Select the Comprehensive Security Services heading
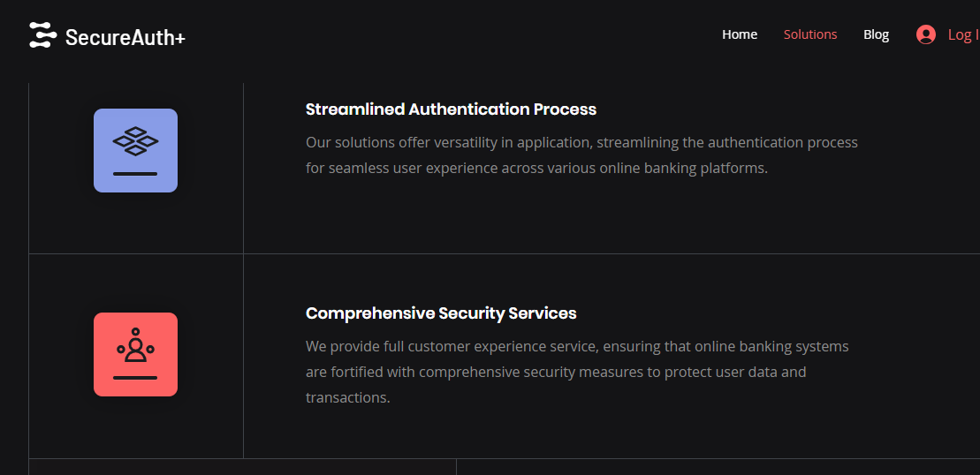The width and height of the screenshot is (980, 475). click(x=441, y=313)
